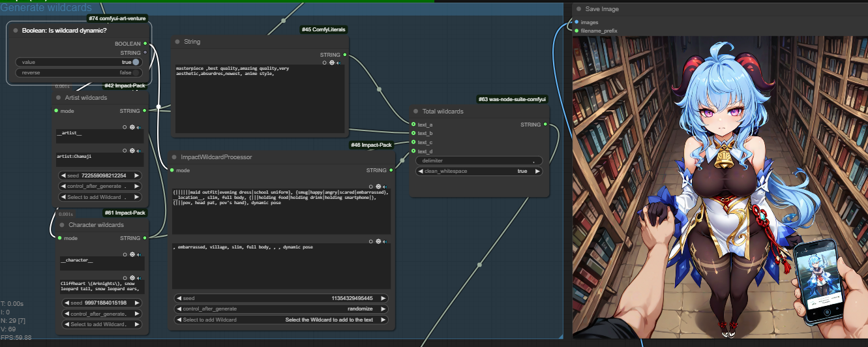The height and width of the screenshot is (347, 868).
Task: Collapse the ImpactWildcardProcessor node via title dot
Action: point(174,157)
